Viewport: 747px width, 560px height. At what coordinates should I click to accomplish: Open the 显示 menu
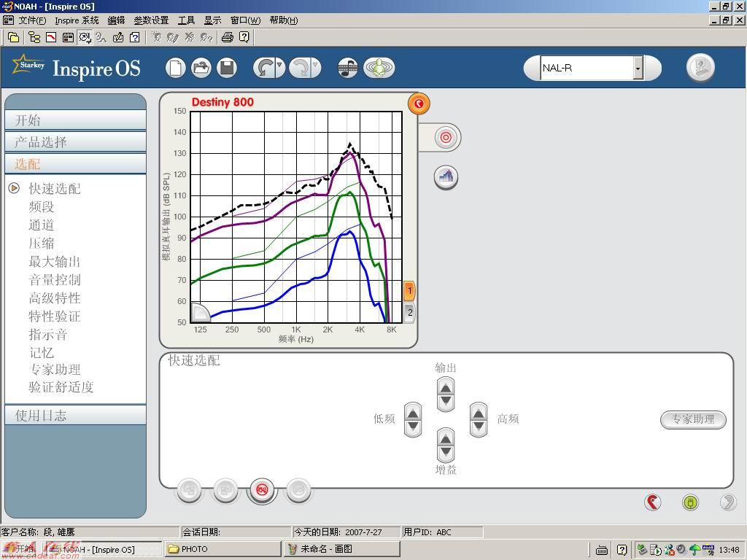(x=212, y=20)
